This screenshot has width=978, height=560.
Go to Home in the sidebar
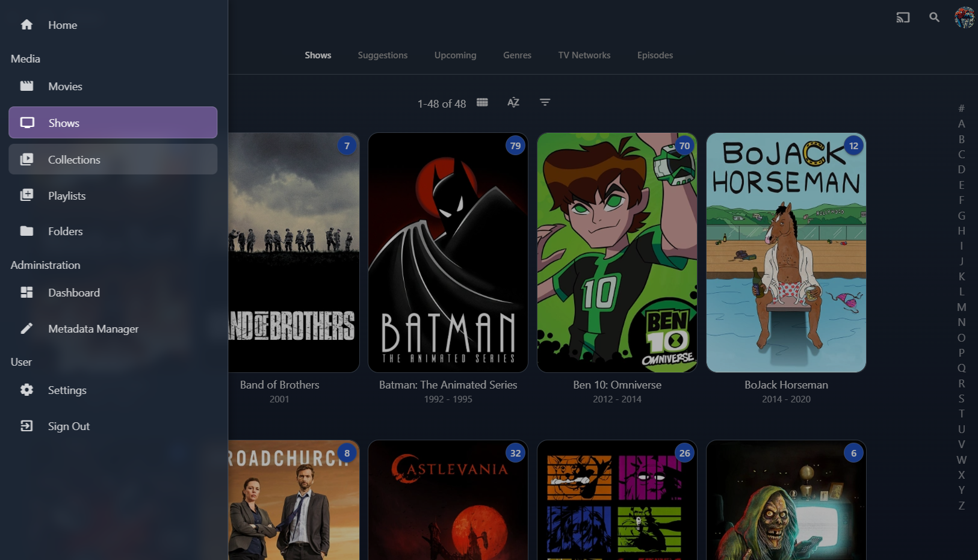[62, 25]
